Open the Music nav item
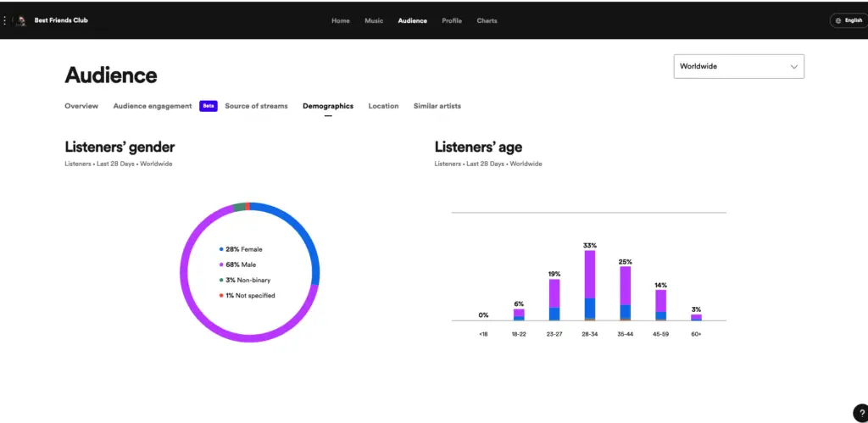The height and width of the screenshot is (423, 868). [374, 20]
